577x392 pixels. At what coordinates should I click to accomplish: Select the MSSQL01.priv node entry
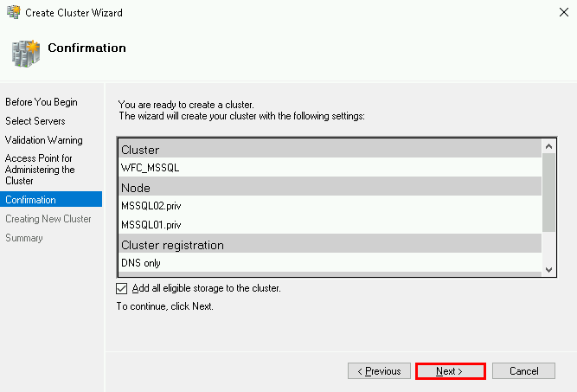pos(151,225)
